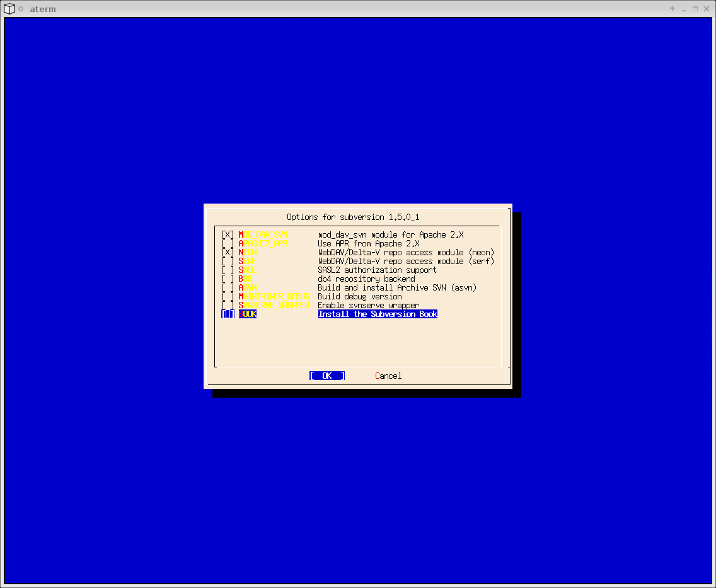Enable the APACHE2_APR checkbox
Image resolution: width=716 pixels, height=588 pixels.
228,244
